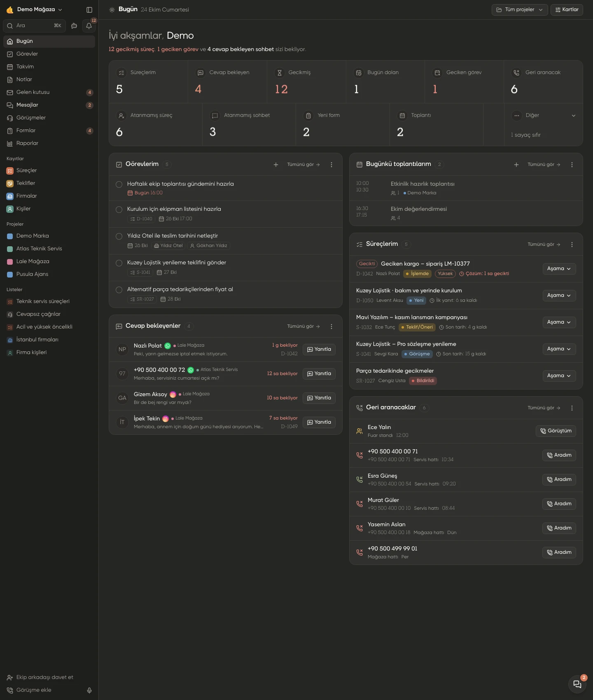The image size is (593, 700).
Task: Open the Kartlar settings button
Action: point(567,9)
